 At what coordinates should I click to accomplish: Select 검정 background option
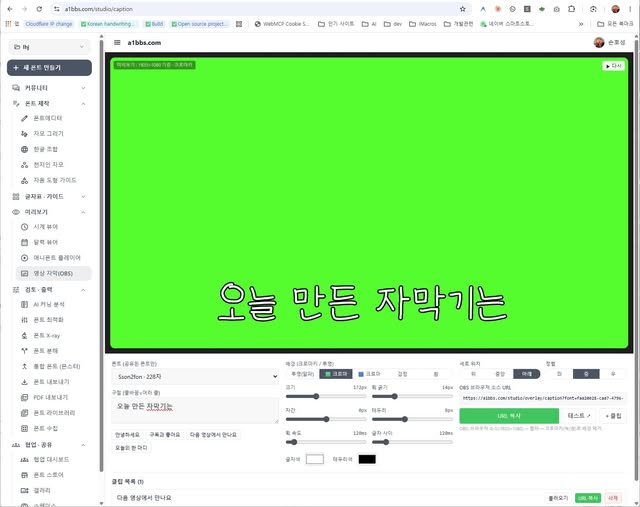coord(402,374)
